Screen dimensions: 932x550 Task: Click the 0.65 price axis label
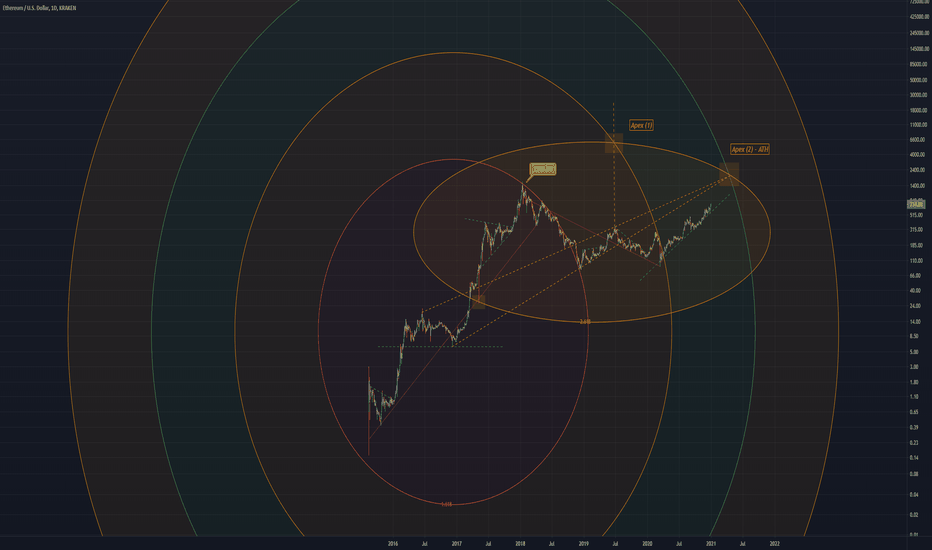point(914,412)
